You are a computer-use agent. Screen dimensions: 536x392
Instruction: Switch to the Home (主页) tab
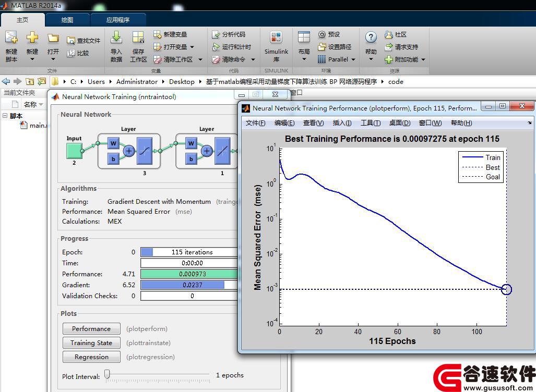(x=22, y=20)
